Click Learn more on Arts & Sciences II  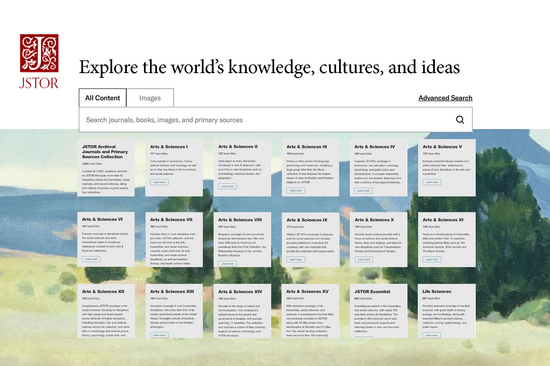point(228,186)
